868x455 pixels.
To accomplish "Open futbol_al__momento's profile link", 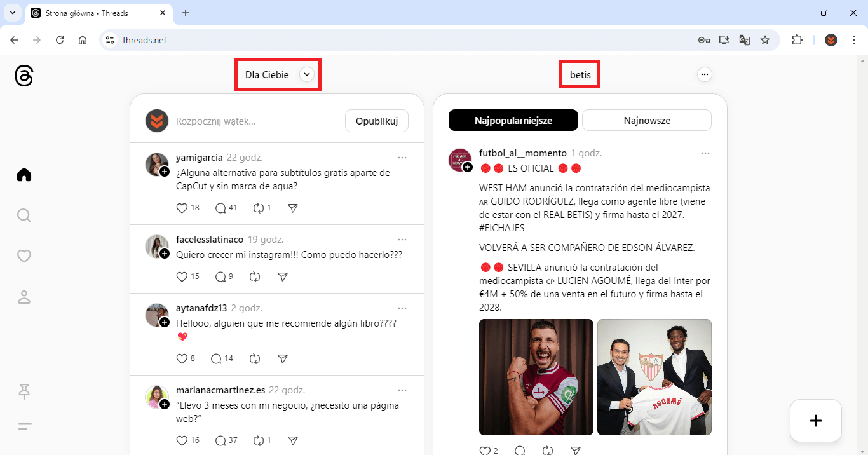I will tap(523, 153).
